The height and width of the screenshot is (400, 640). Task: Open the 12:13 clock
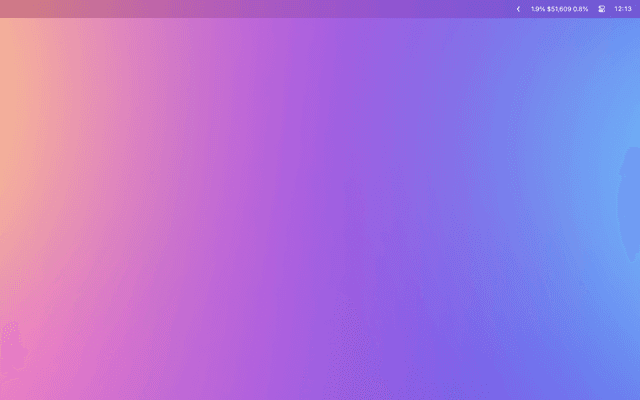622,9
